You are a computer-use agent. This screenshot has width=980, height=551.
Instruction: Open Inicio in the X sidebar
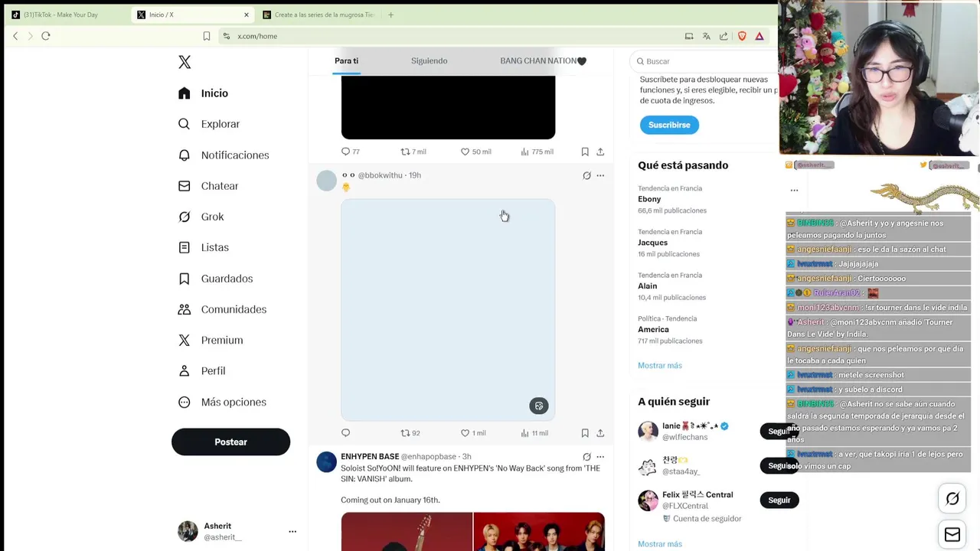[203, 93]
